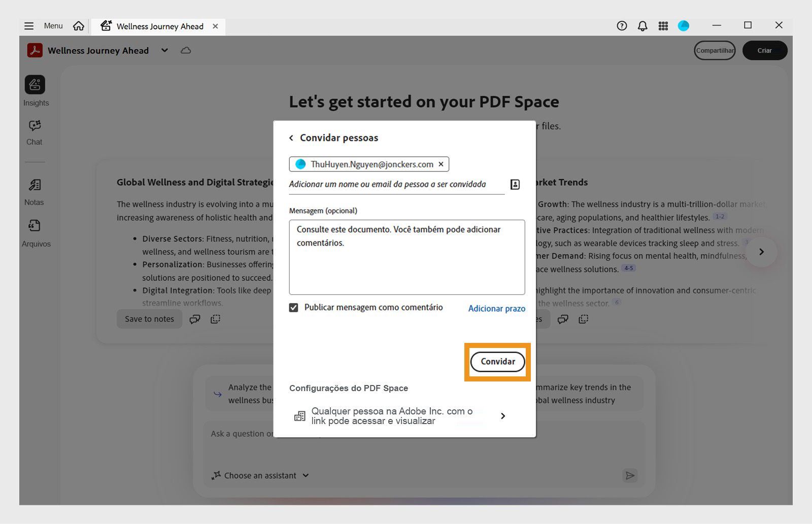This screenshot has width=812, height=524.
Task: Click the Adicionar prazo link
Action: click(496, 308)
